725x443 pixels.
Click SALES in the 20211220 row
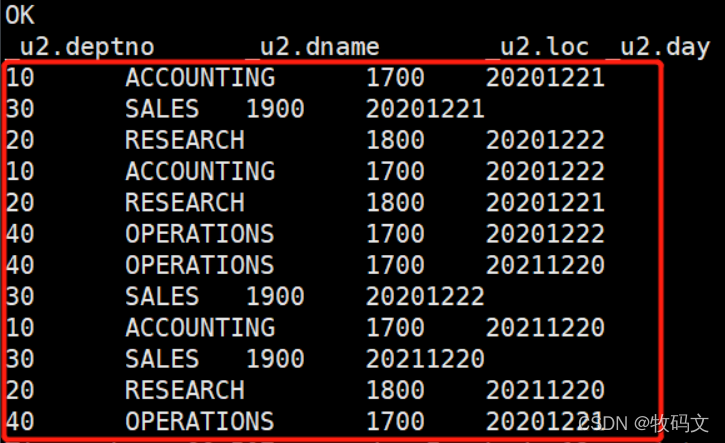pyautogui.click(x=162, y=359)
